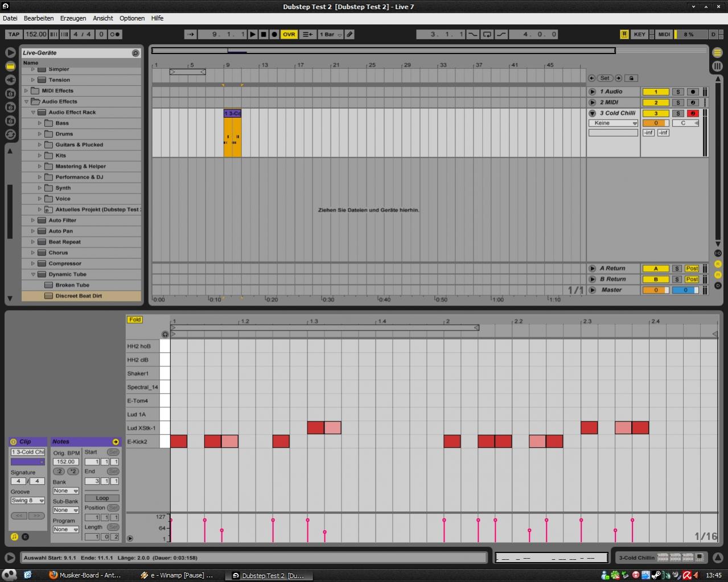728x582 pixels.
Task: Select Discreet Beat Dirt preset in browser
Action: coord(79,296)
